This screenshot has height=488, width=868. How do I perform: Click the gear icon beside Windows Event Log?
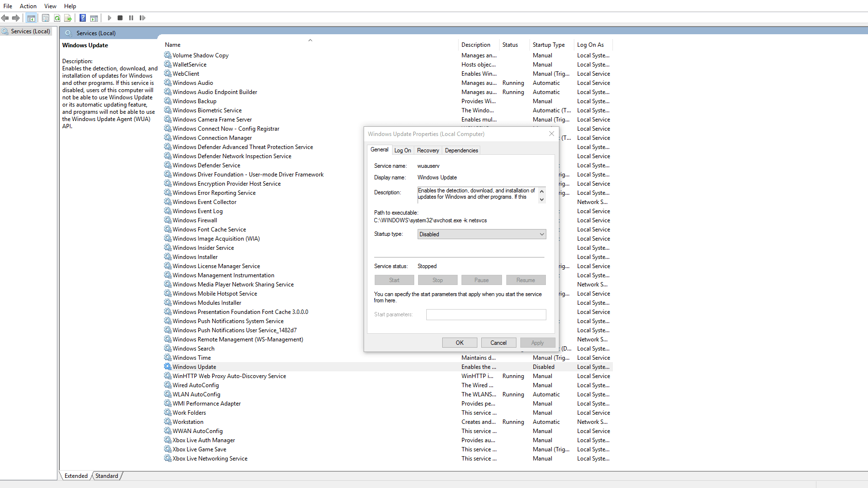(168, 211)
